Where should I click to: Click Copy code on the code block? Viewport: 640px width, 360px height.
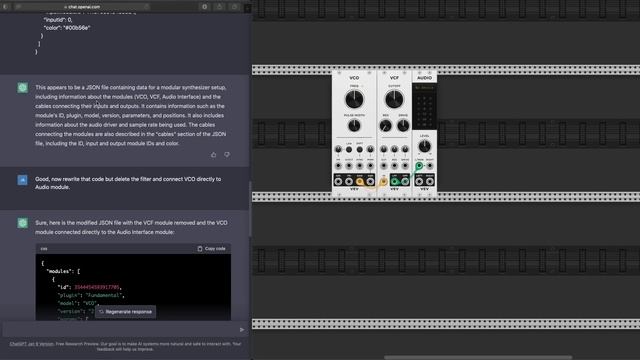pyautogui.click(x=211, y=249)
